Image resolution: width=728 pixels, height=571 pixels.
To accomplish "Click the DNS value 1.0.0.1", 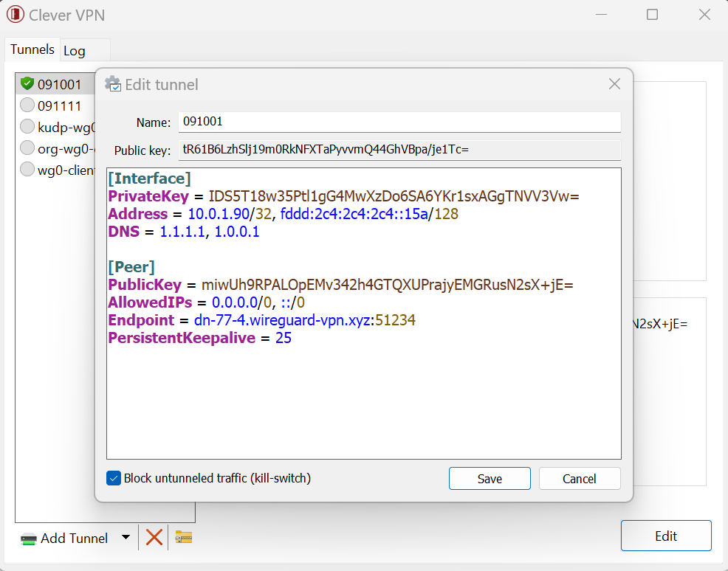I will tap(237, 232).
